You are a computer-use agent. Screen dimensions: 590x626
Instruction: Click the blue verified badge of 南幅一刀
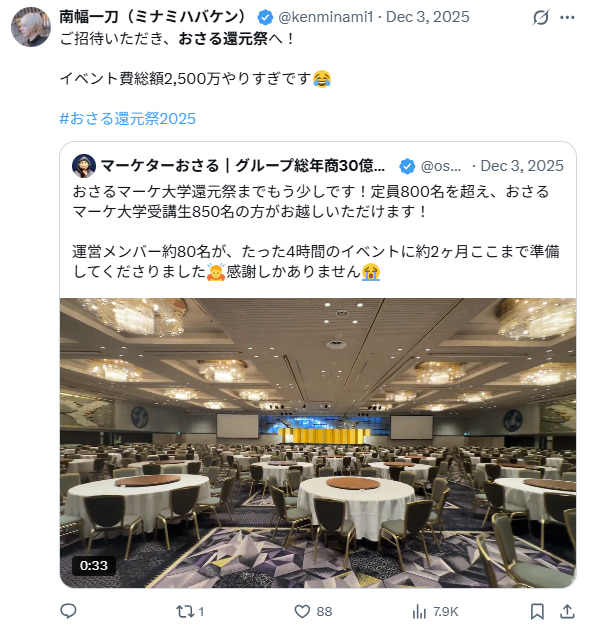[x=265, y=17]
